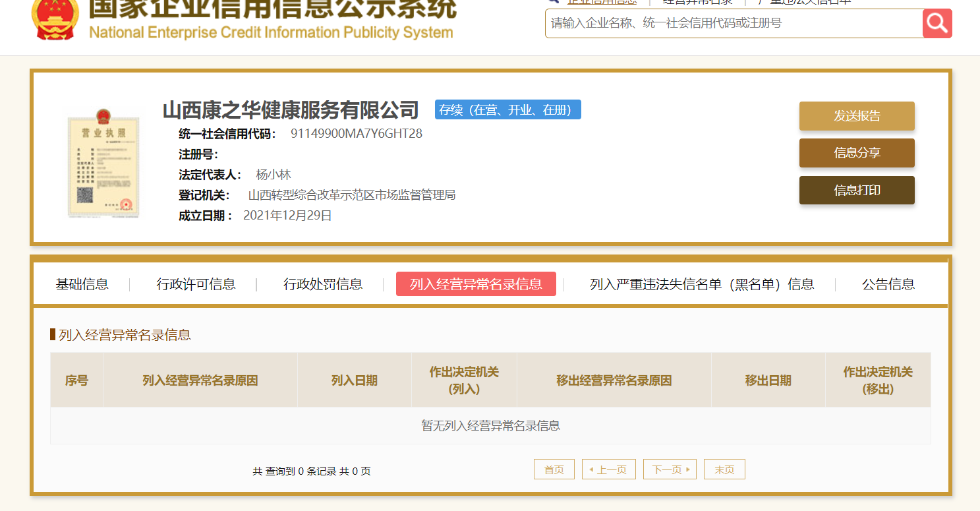Focus the enterprise name search input field
This screenshot has width=980, height=511.
pos(734,23)
